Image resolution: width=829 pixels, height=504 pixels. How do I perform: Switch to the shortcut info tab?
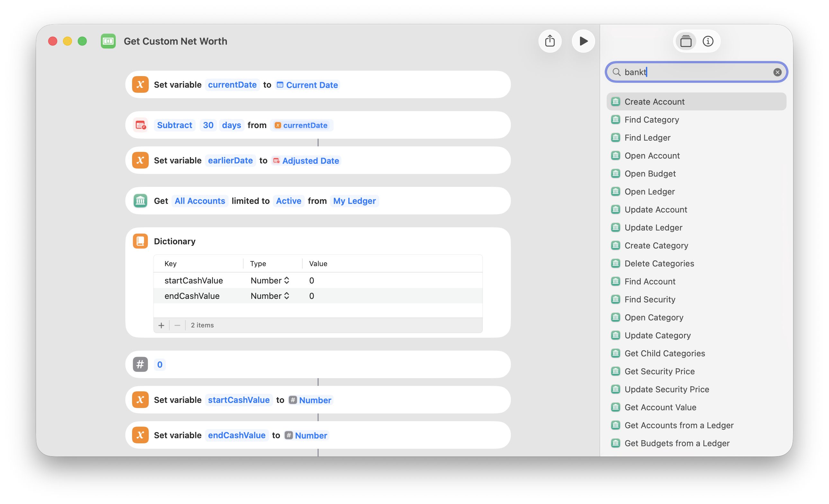coord(708,41)
